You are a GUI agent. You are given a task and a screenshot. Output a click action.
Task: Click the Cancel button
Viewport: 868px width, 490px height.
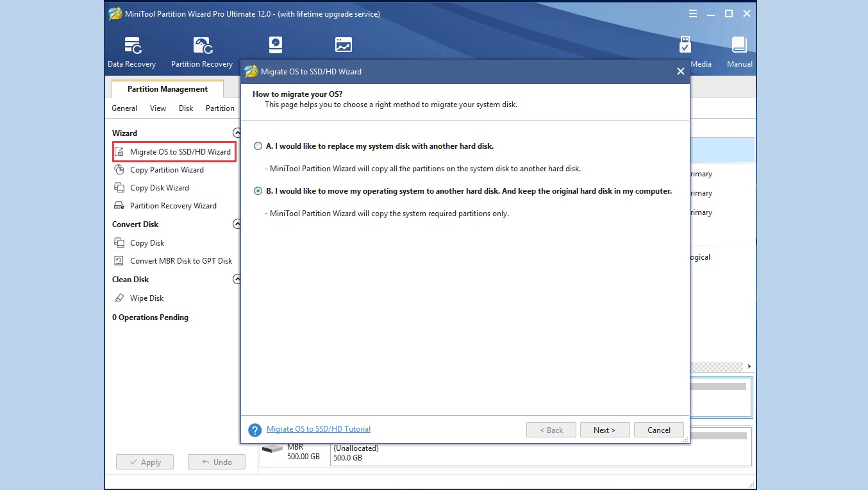[x=659, y=430]
